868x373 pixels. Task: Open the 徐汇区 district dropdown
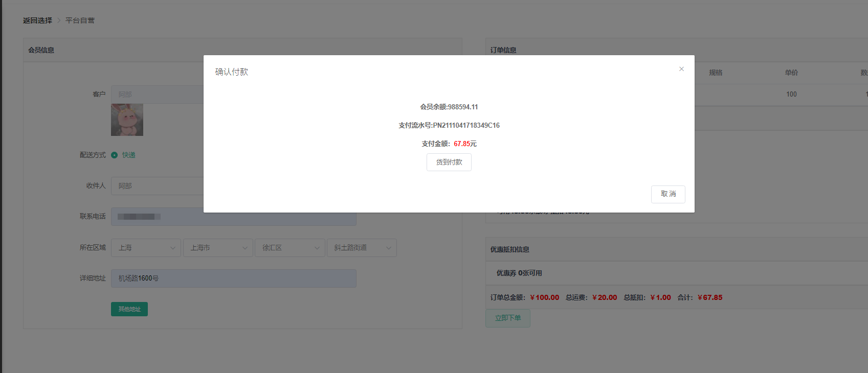click(x=290, y=248)
